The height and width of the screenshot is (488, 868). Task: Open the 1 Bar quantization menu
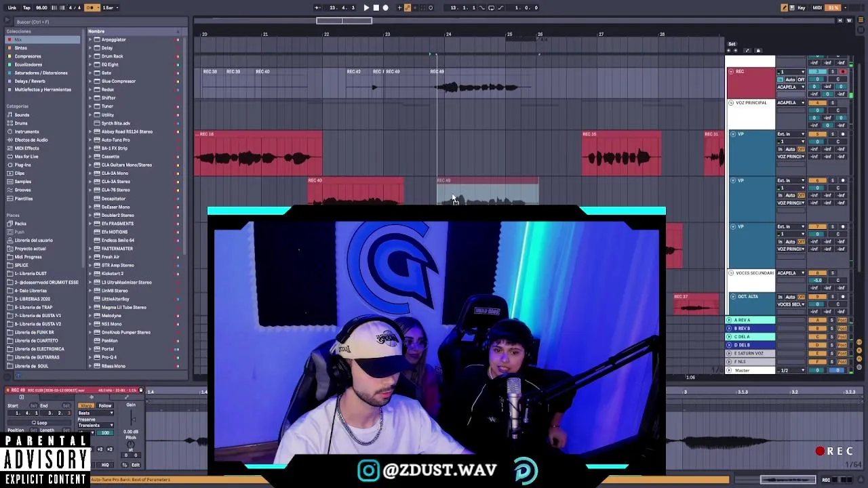click(x=111, y=7)
